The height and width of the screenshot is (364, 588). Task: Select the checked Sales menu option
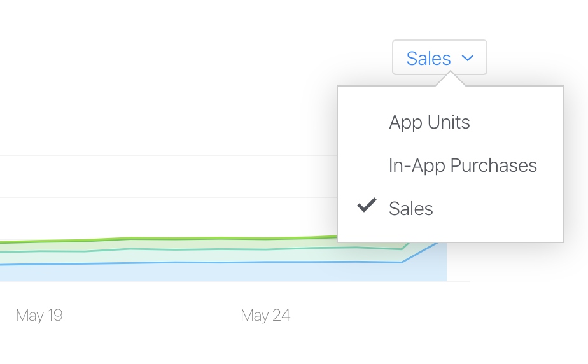click(411, 209)
